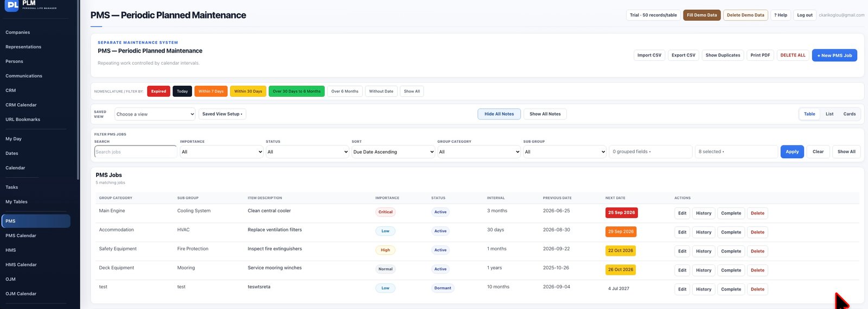Import CSV file
The width and height of the screenshot is (868, 309).
coord(649,55)
